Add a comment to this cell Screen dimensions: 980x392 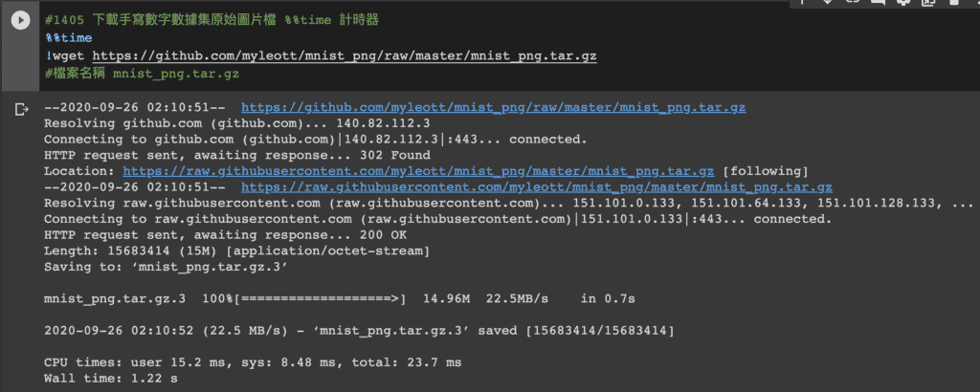coord(878,3)
